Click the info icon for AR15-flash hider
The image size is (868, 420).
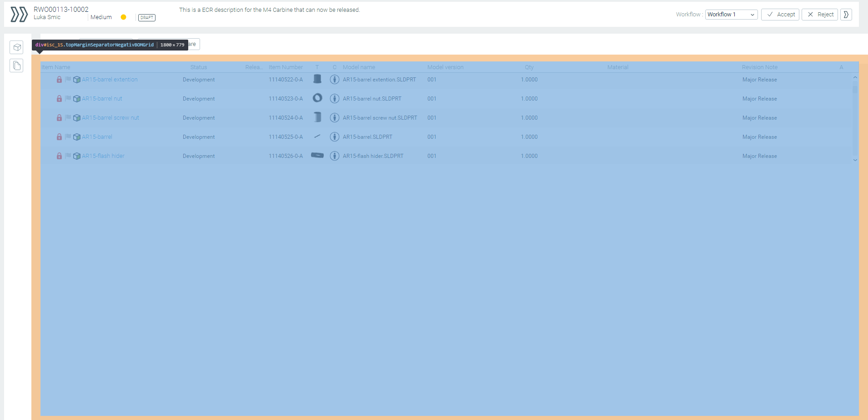click(334, 156)
